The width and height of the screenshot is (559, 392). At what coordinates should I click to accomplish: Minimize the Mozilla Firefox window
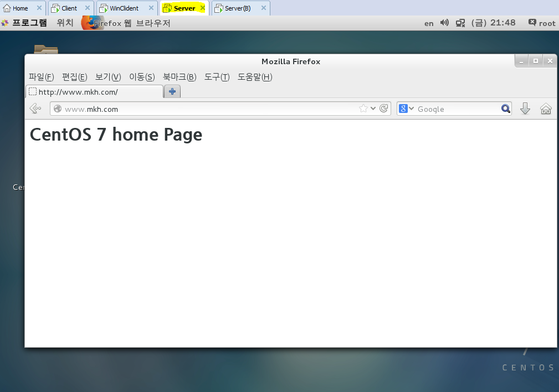pyautogui.click(x=521, y=61)
